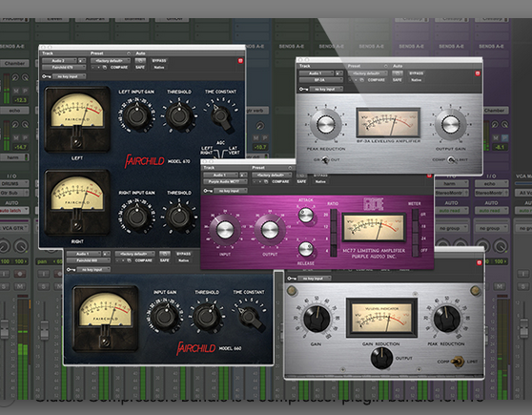Click automation enable button in Fairchild 670 header
Image resolution: width=532 pixels, height=415 pixels.
(x=140, y=61)
